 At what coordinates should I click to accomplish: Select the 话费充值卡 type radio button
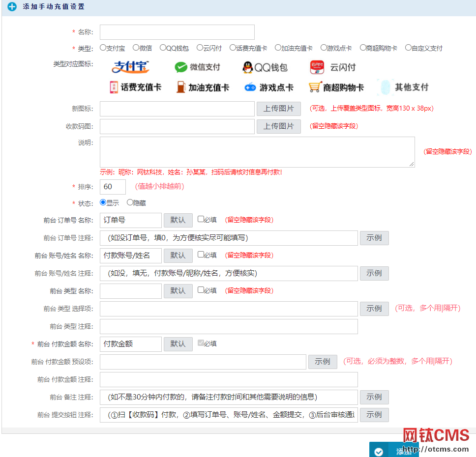point(233,48)
